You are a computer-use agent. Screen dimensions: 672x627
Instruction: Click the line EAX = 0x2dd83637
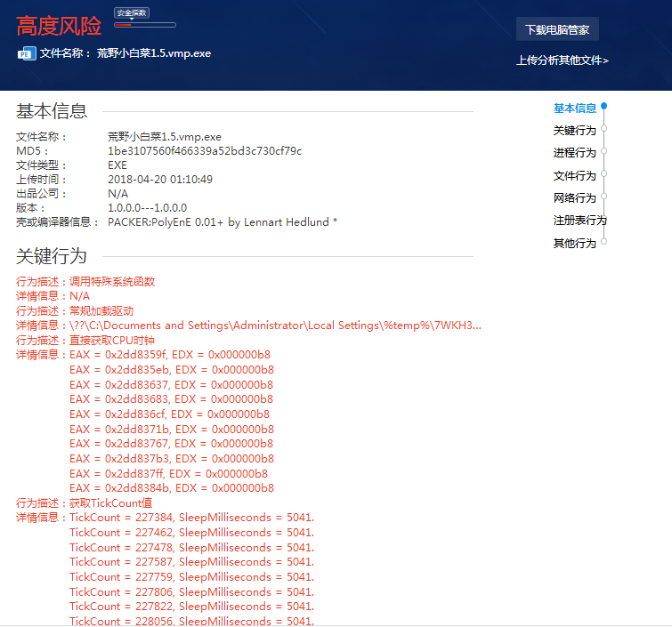tap(171, 385)
